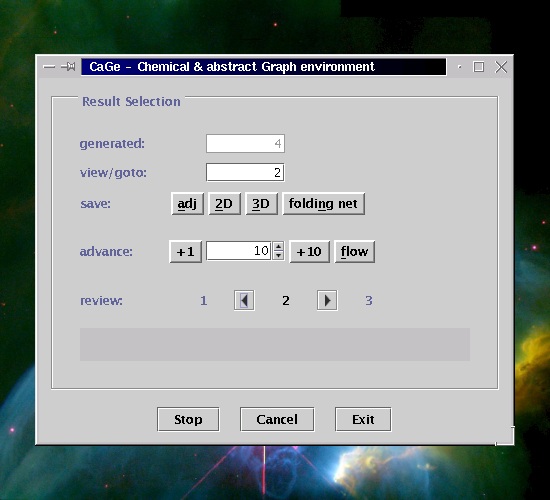
Task: Save result as adj format
Action: click(x=187, y=204)
